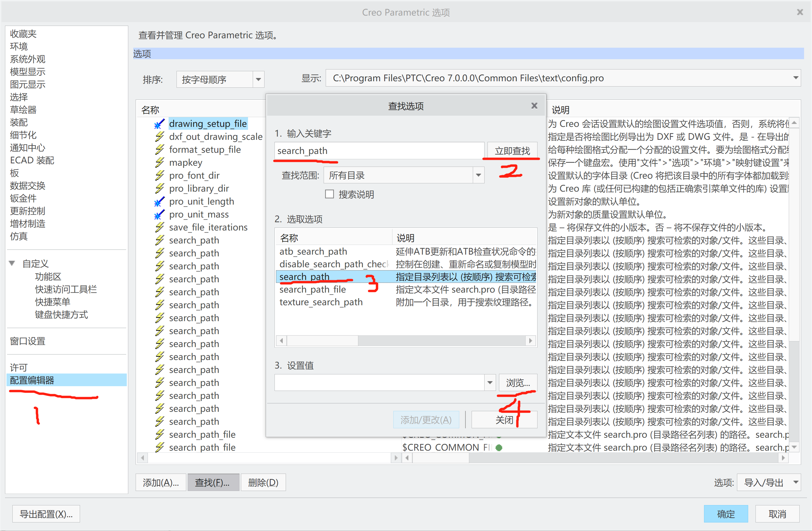The image size is (812, 531).
Task: Open the 收藏夹 category
Action: 23,34
